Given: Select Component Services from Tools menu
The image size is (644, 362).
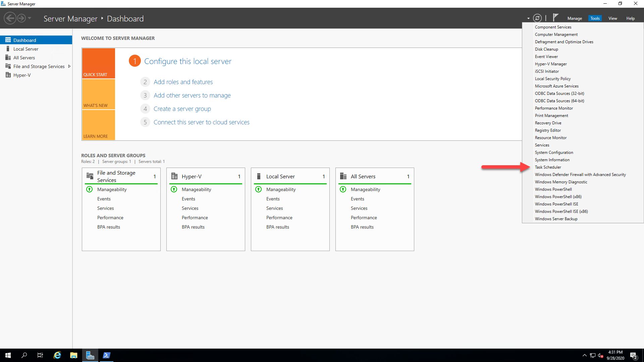Looking at the screenshot, I should [x=583, y=27].
